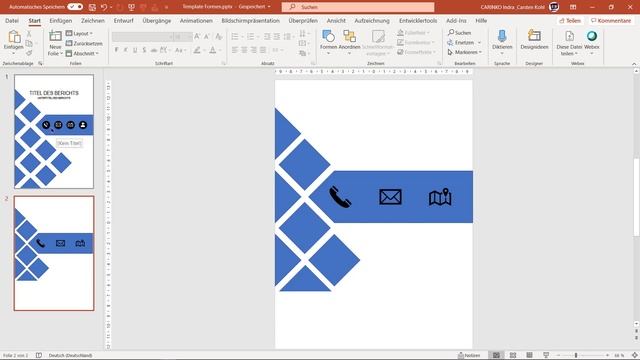Open the Zeichnen ribbon tab

(x=93, y=20)
